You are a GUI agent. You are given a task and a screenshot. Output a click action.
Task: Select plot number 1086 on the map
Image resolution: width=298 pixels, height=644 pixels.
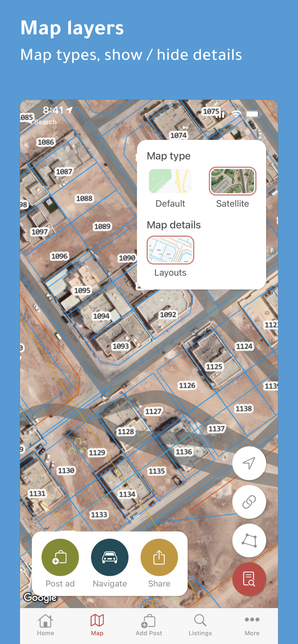tap(46, 142)
